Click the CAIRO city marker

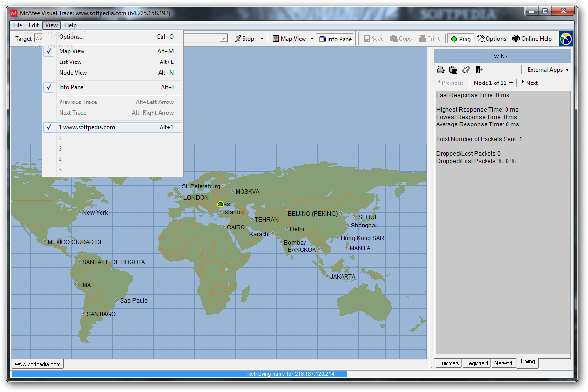[x=224, y=227]
